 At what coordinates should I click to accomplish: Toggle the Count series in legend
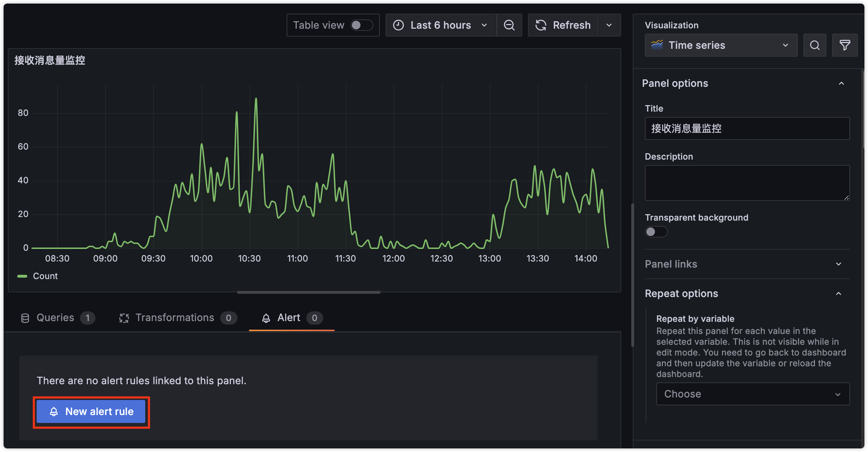(x=45, y=276)
